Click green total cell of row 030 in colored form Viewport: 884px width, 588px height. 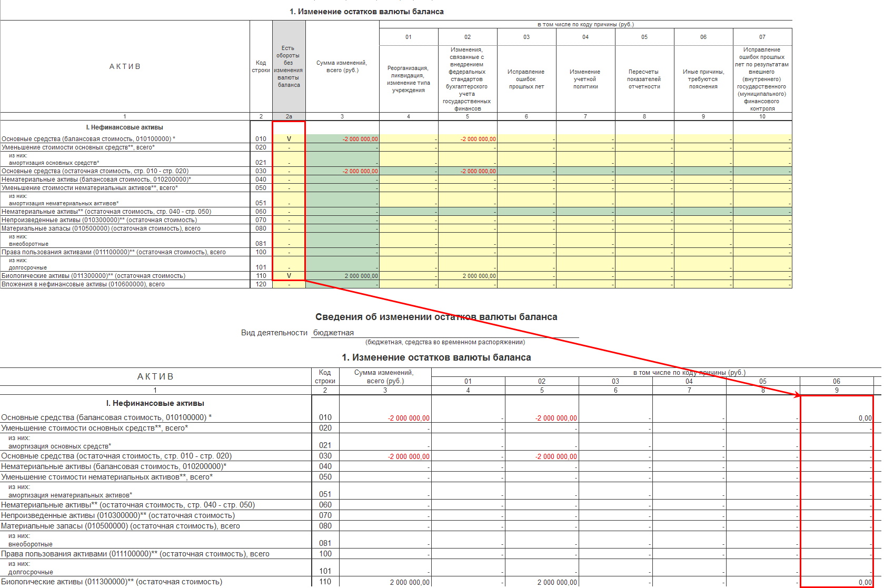(342, 171)
